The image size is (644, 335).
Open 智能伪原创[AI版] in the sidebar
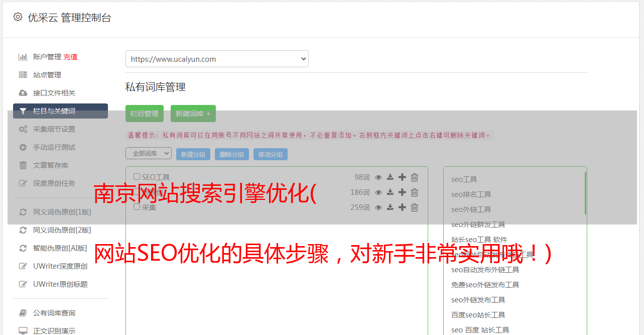60,248
